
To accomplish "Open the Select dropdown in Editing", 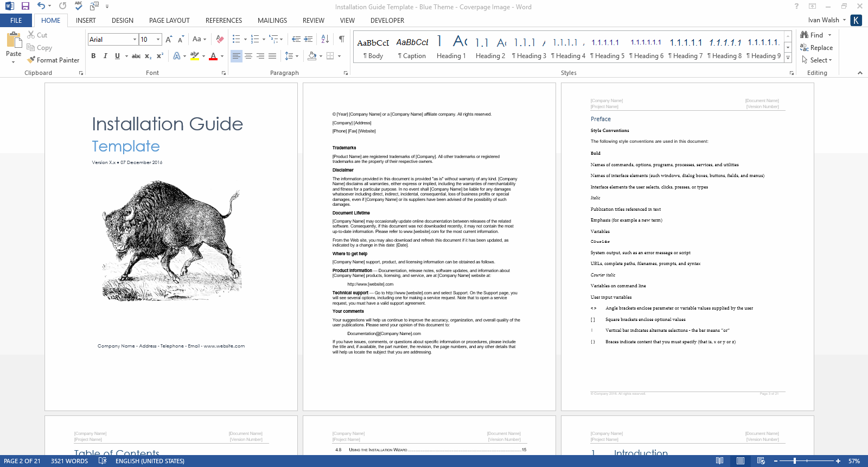I will [816, 60].
